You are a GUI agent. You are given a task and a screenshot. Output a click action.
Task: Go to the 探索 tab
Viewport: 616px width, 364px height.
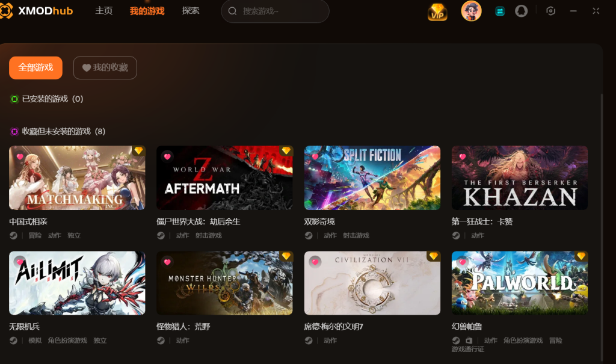point(191,11)
